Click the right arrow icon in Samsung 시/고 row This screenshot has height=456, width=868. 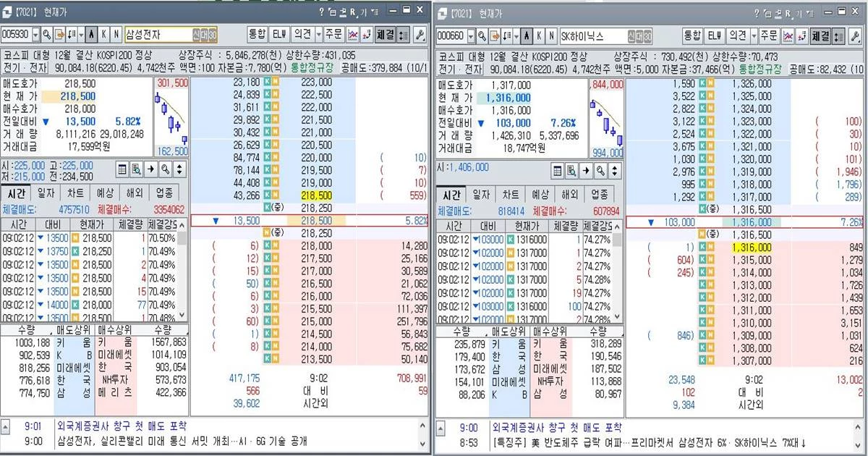(151, 169)
